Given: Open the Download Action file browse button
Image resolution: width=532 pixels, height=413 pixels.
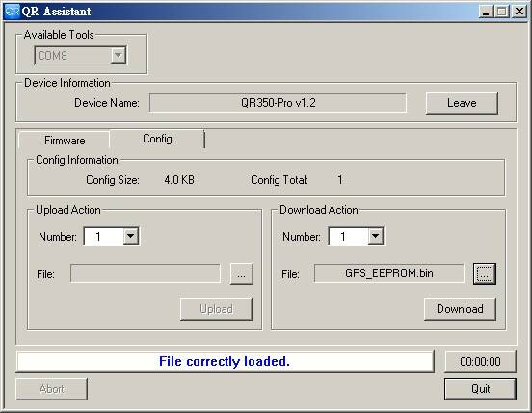Looking at the screenshot, I should [x=485, y=273].
